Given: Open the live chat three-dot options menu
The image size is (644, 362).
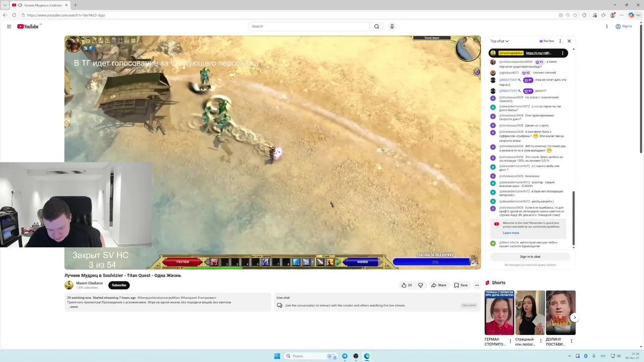Looking at the screenshot, I should click(x=560, y=41).
